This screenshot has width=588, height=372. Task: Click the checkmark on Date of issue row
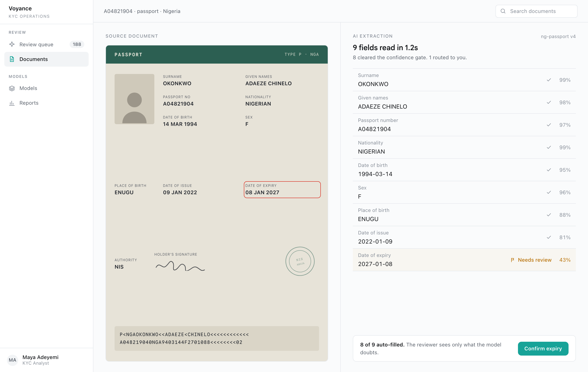[549, 237]
